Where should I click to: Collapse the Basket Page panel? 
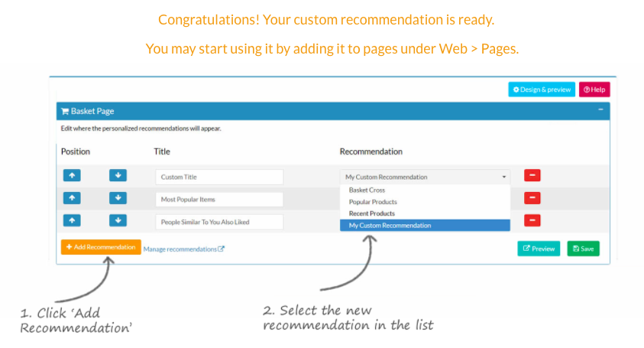(x=600, y=109)
